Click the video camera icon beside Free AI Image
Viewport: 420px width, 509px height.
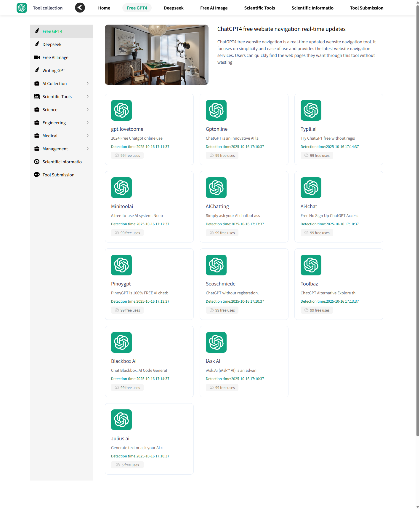click(37, 58)
